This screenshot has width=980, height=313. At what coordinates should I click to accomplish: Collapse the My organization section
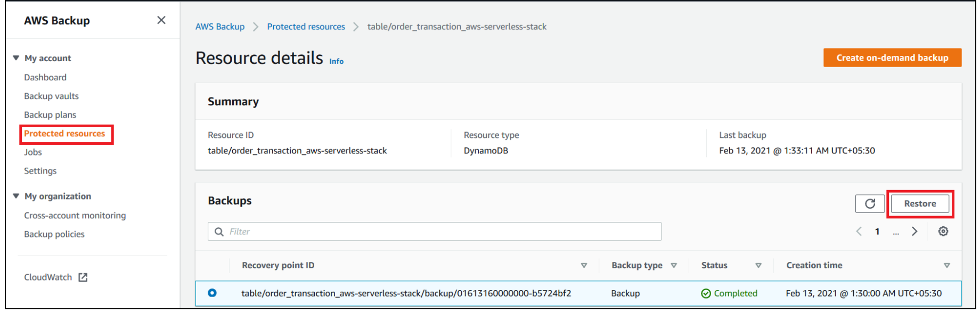(16, 196)
